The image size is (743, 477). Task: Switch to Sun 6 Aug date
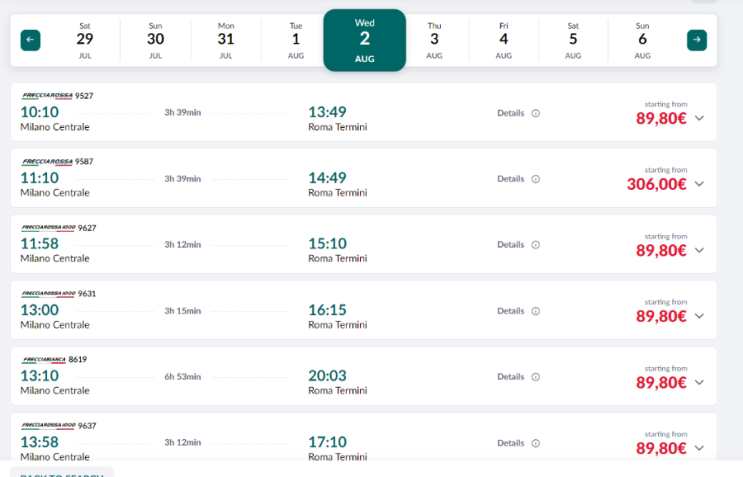click(642, 40)
